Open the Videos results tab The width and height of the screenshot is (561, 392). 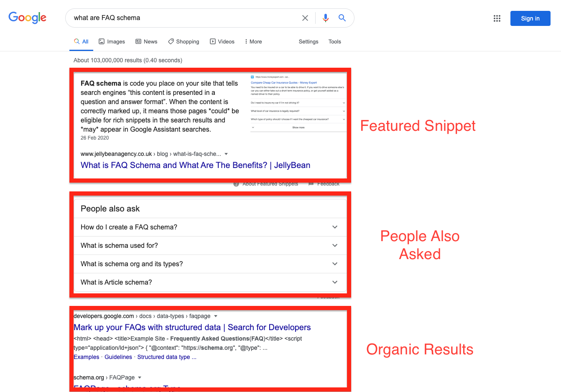[x=222, y=41]
